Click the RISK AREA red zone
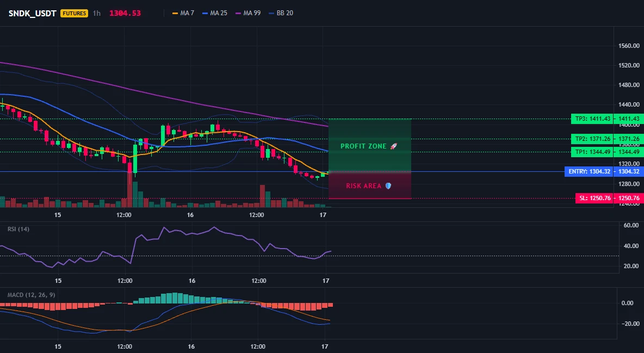 370,185
